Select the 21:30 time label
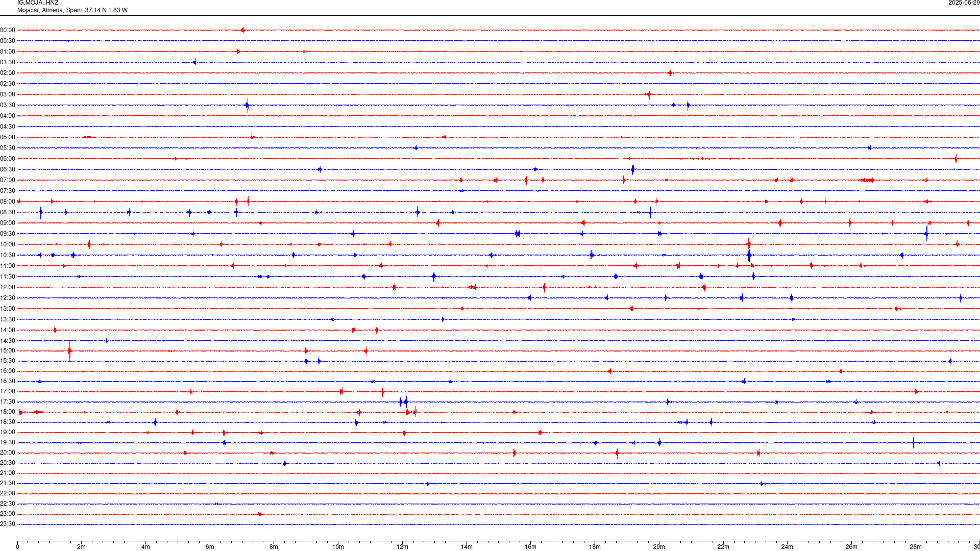This screenshot has width=980, height=551. click(x=8, y=483)
